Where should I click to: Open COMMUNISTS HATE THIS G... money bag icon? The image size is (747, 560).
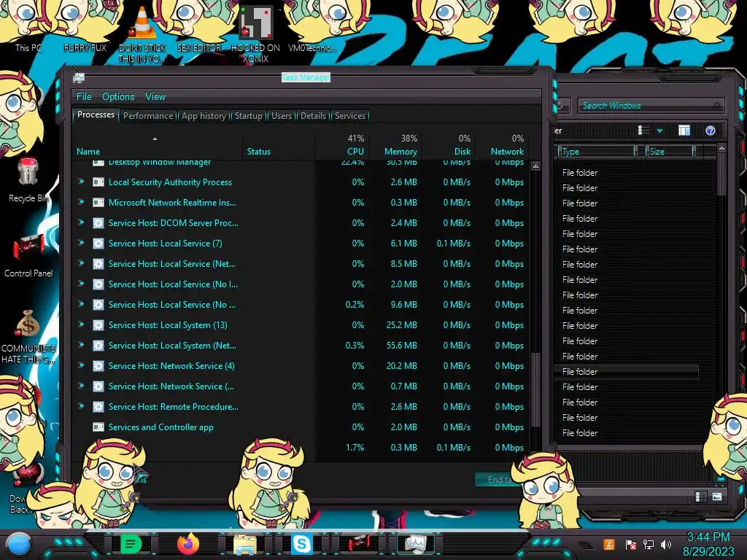[28, 336]
